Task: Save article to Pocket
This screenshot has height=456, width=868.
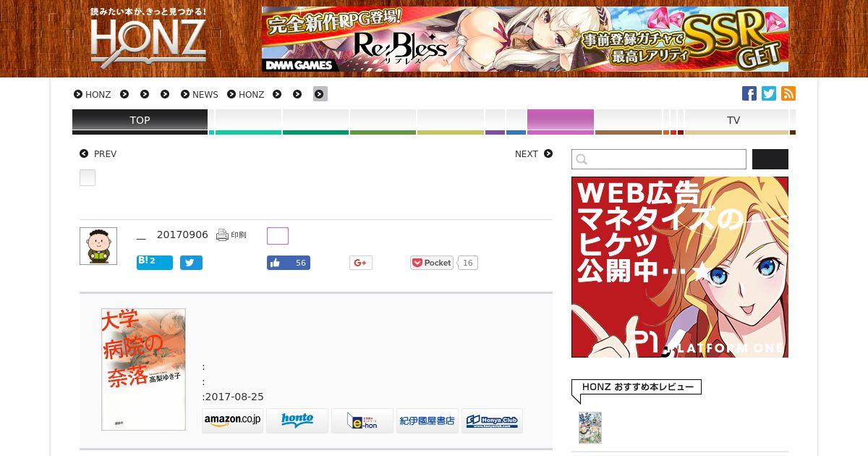Action: 432,263
